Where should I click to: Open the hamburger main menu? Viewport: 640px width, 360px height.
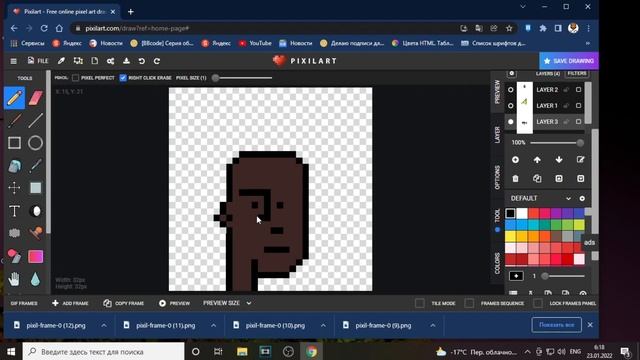pos(13,61)
